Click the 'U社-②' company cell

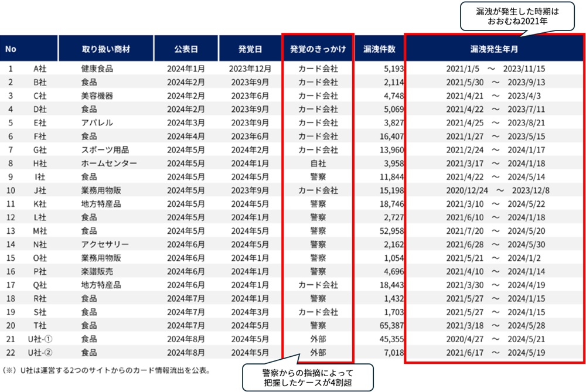[x=40, y=352]
